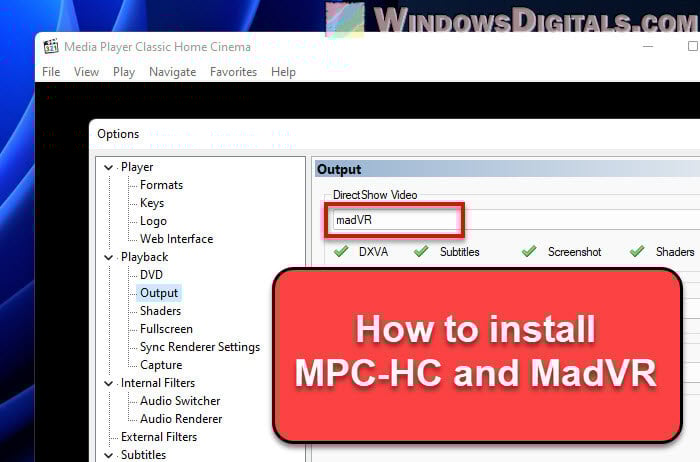
Task: Collapse the Player tree node
Action: tap(108, 167)
